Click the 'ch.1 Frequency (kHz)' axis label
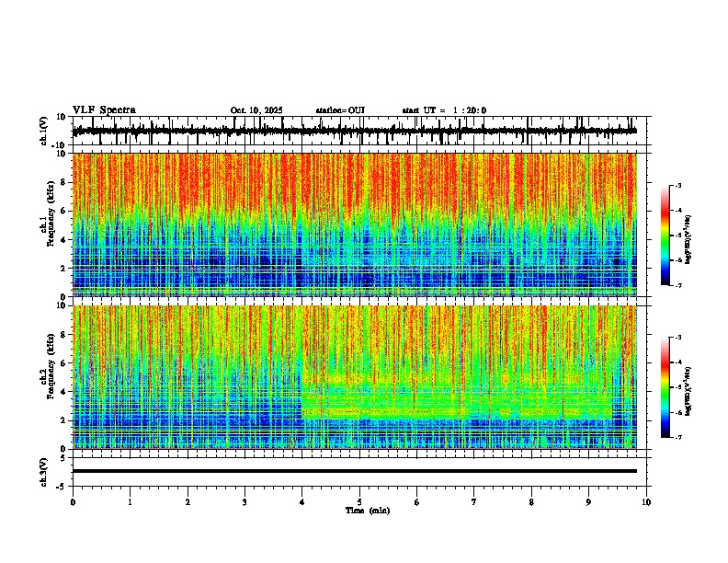Viewport: 728px width, 563px height. point(47,213)
